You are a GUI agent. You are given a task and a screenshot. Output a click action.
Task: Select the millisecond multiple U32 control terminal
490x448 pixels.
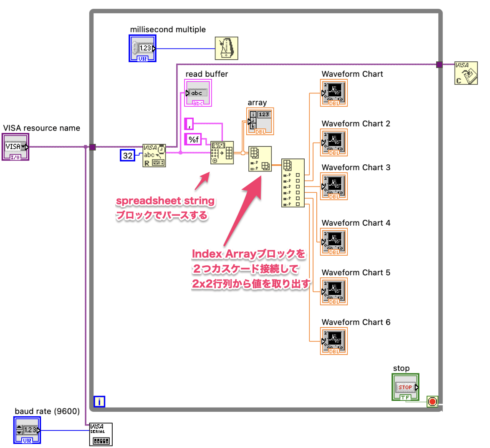(142, 48)
